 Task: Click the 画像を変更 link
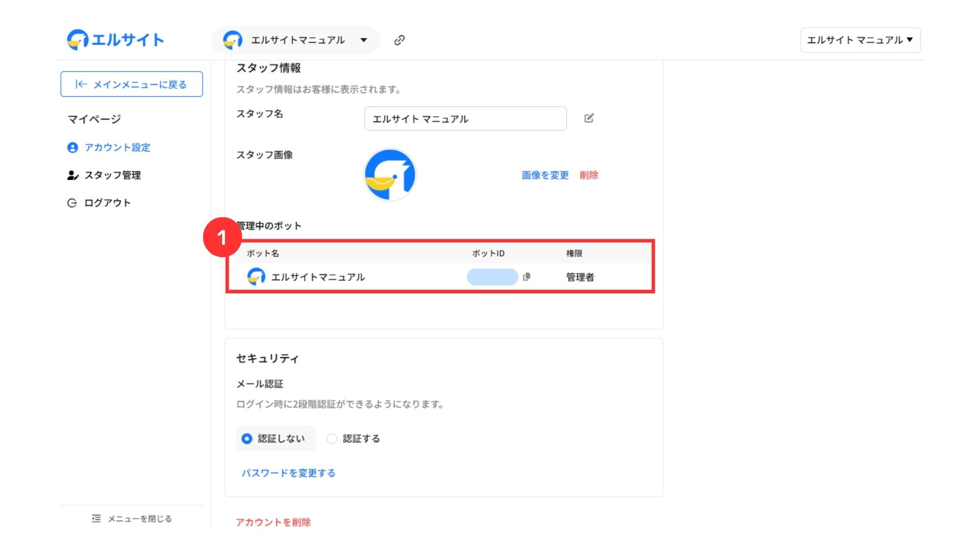tap(545, 175)
